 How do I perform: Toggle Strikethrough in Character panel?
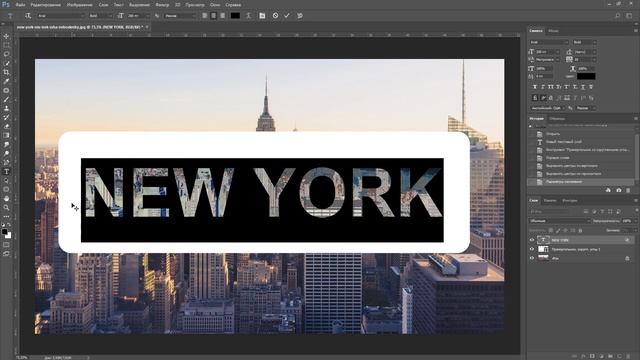(591, 87)
